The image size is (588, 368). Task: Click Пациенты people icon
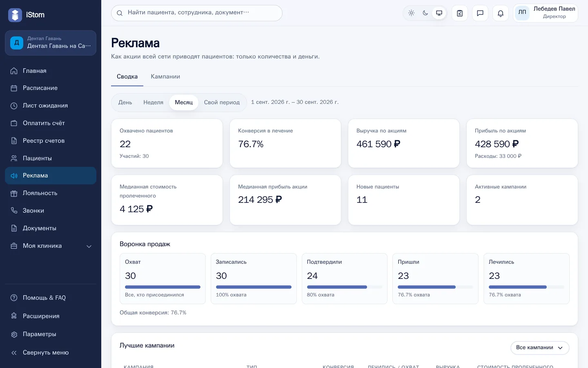(x=14, y=158)
